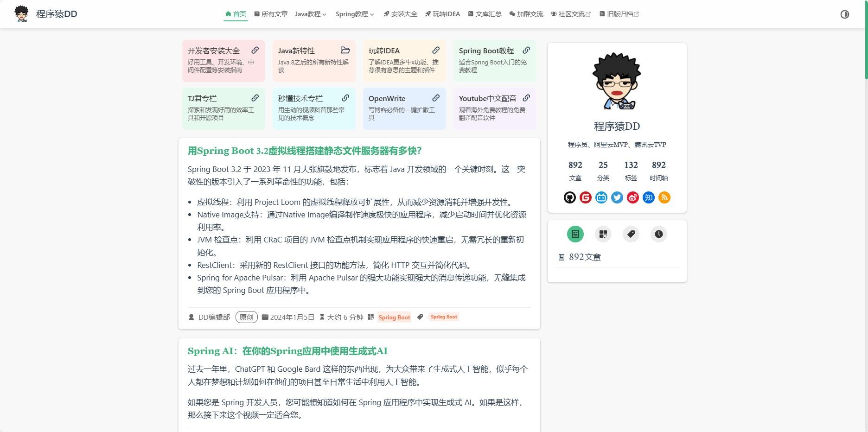
Task: Select the articles tab icon in sidebar
Action: (x=575, y=234)
